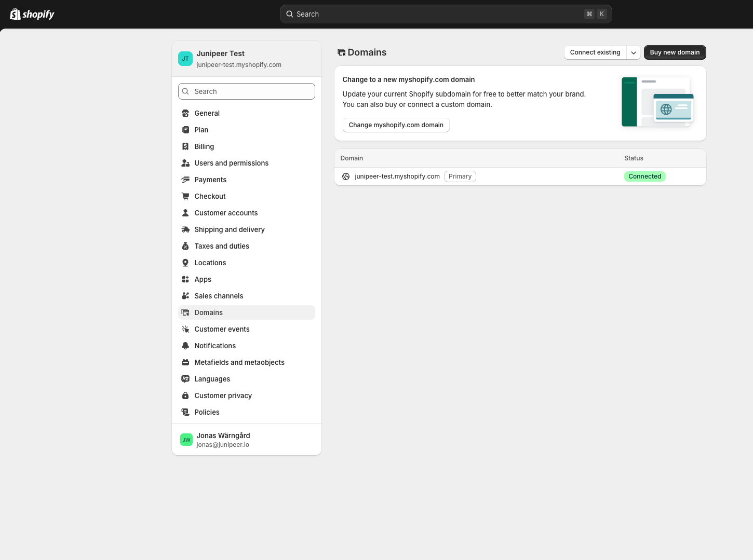Screen dimensions: 753x560
Task: Click the Domain column header
Action: 352,158
